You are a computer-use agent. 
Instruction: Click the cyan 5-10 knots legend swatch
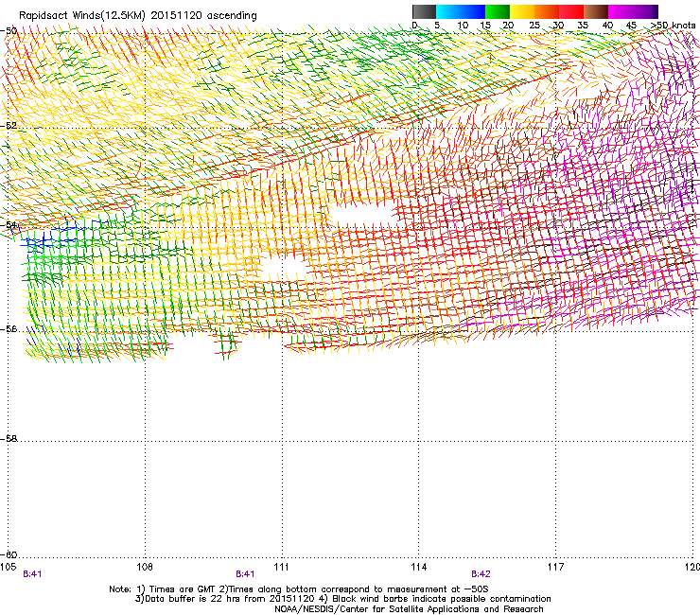click(x=448, y=11)
